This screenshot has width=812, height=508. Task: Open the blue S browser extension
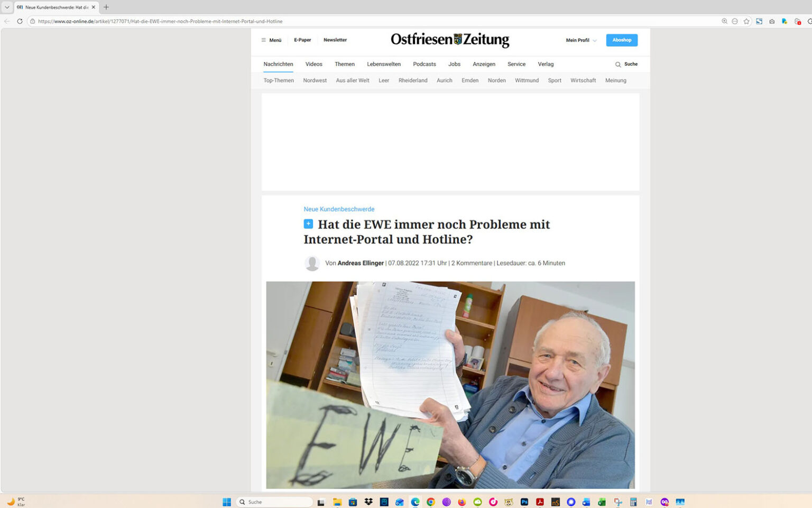tap(759, 21)
